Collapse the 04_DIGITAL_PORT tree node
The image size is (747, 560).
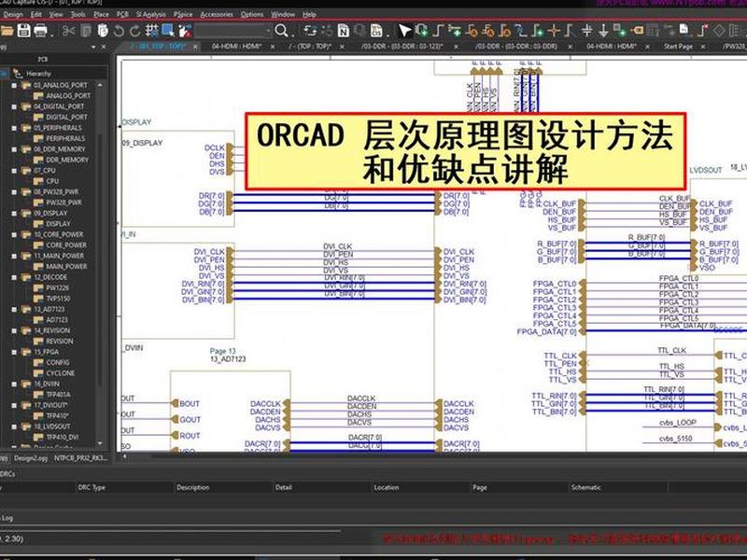pos(14,106)
